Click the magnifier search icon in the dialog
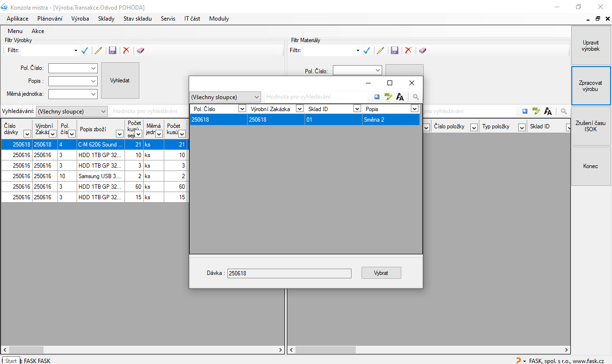 [416, 97]
